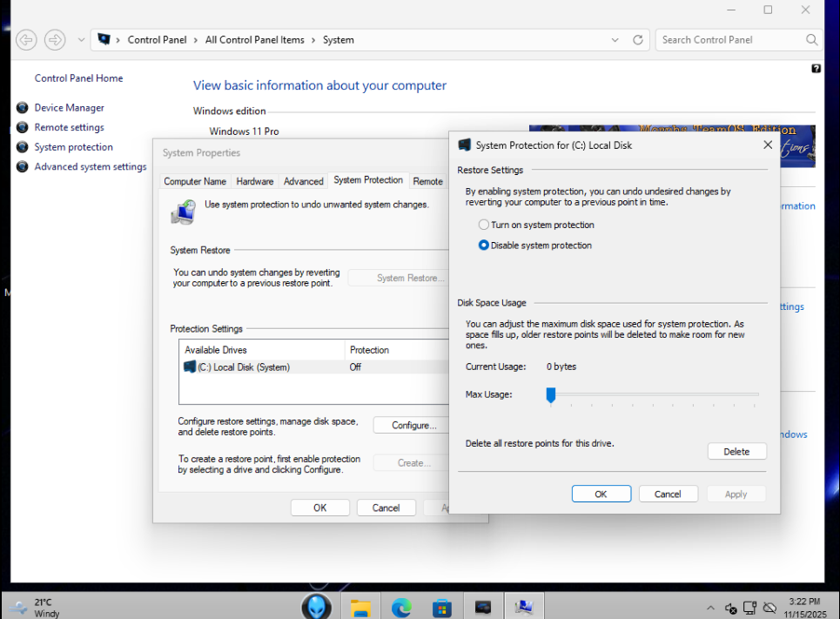
Task: Switch to the Hardware tab
Action: pos(255,181)
